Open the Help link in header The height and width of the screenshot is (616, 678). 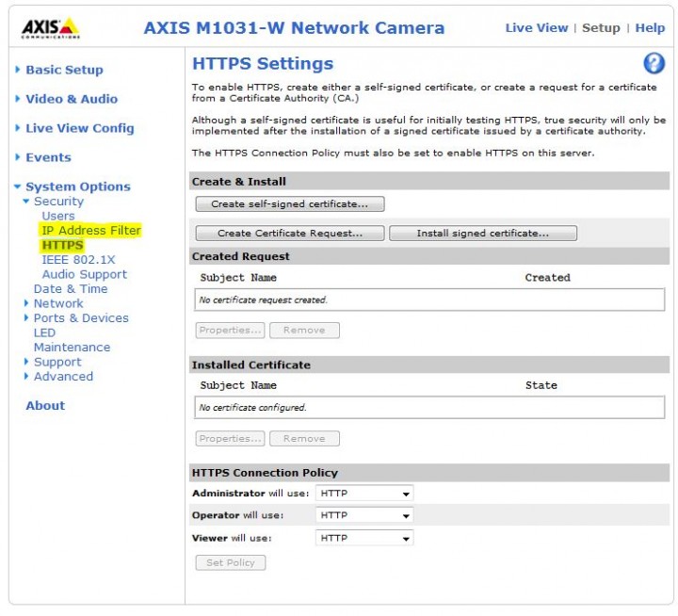tap(650, 27)
